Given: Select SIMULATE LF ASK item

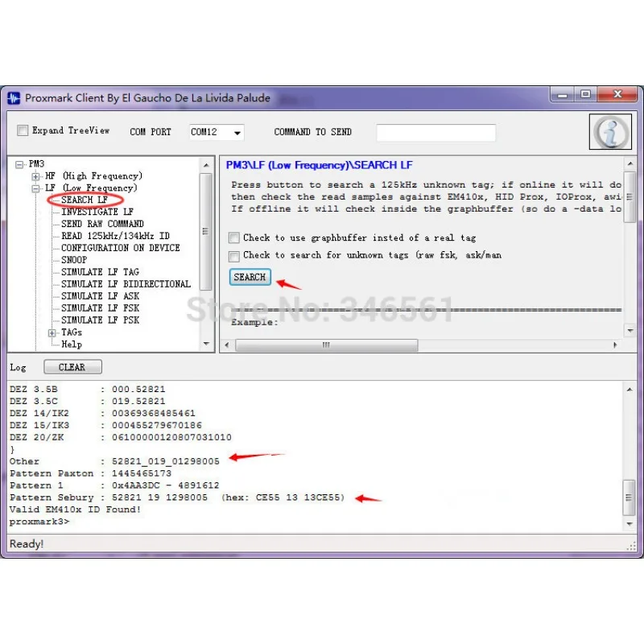Looking at the screenshot, I should (100, 296).
